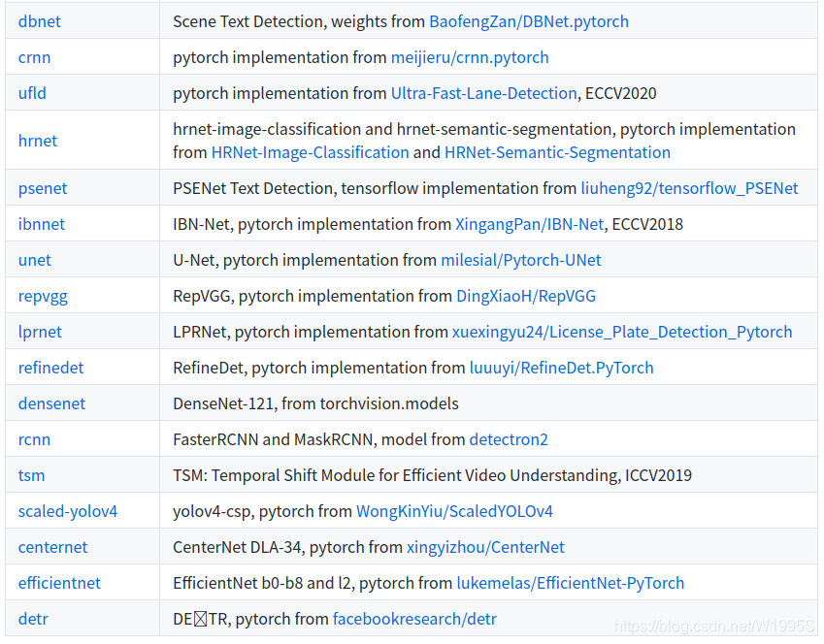The width and height of the screenshot is (824, 644).
Task: Open xuexingyu24/License_Plate_Detection_Pytorch link
Action: point(622,332)
